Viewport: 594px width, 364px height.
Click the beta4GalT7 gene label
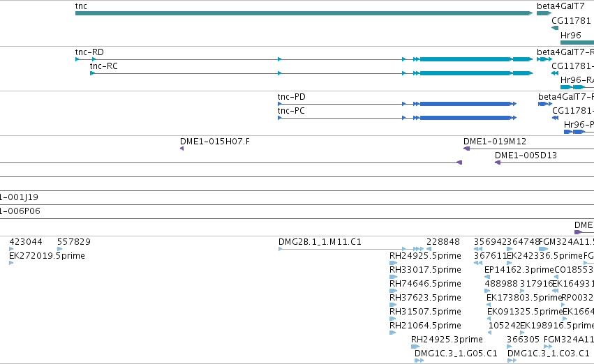(560, 6)
